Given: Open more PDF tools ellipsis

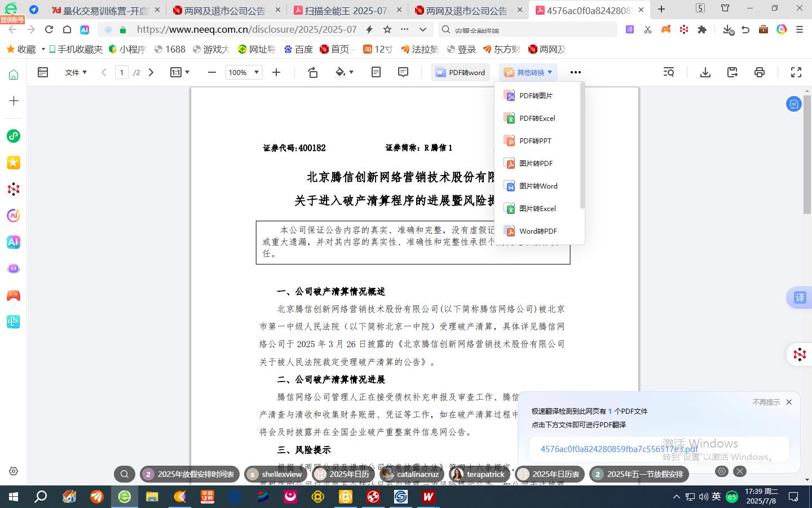Looking at the screenshot, I should (575, 72).
